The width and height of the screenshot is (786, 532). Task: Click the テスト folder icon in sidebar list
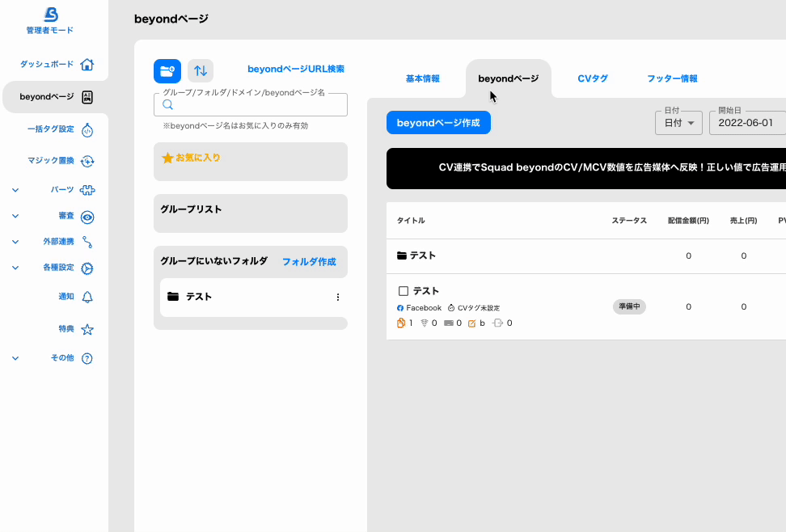tap(173, 297)
